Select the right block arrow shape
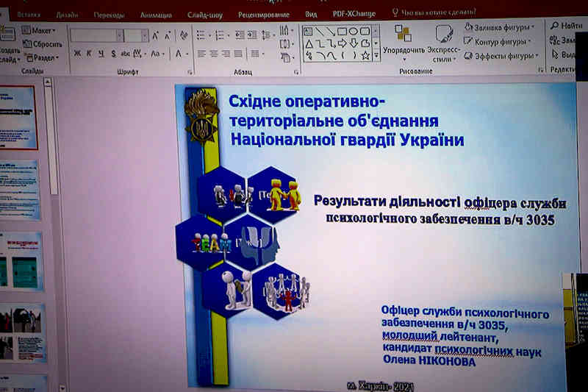Screen dimensions: 588x392 tap(342, 43)
